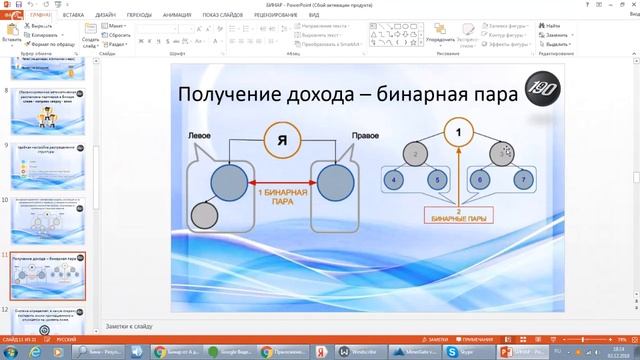Viewport: 640px width, 360px height.
Task: Switch to the ПЕРЕХОДЫ tab
Action: click(139, 15)
